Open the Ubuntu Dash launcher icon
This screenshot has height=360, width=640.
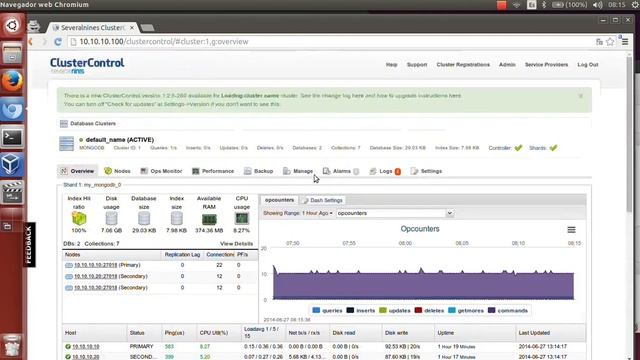(x=12, y=25)
